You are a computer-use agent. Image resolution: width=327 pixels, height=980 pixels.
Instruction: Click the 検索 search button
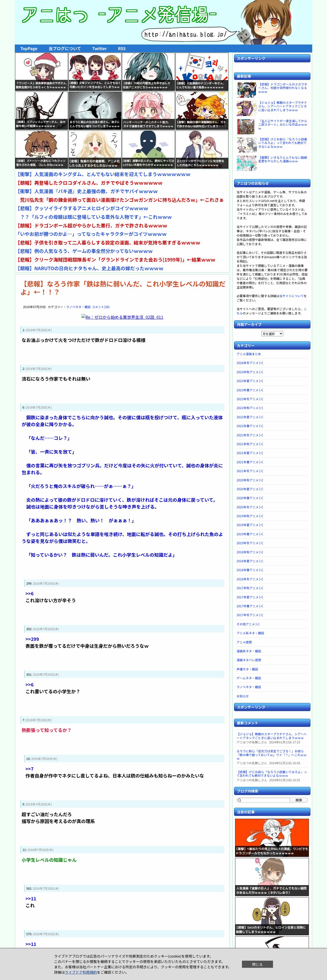point(299,800)
